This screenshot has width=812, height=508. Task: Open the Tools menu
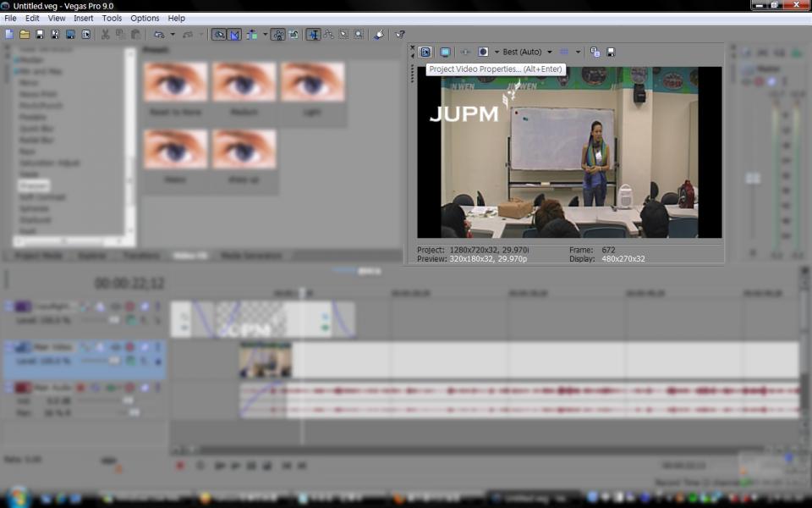click(x=112, y=18)
